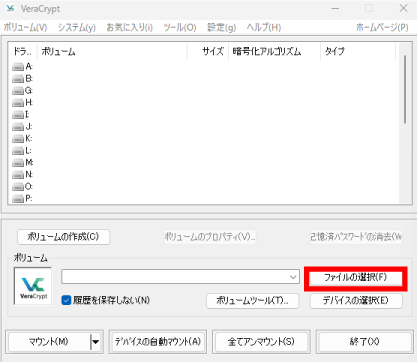Select drive slot J: icon
Image resolution: width=418 pixels, height=363 pixels.
[x=18, y=127]
